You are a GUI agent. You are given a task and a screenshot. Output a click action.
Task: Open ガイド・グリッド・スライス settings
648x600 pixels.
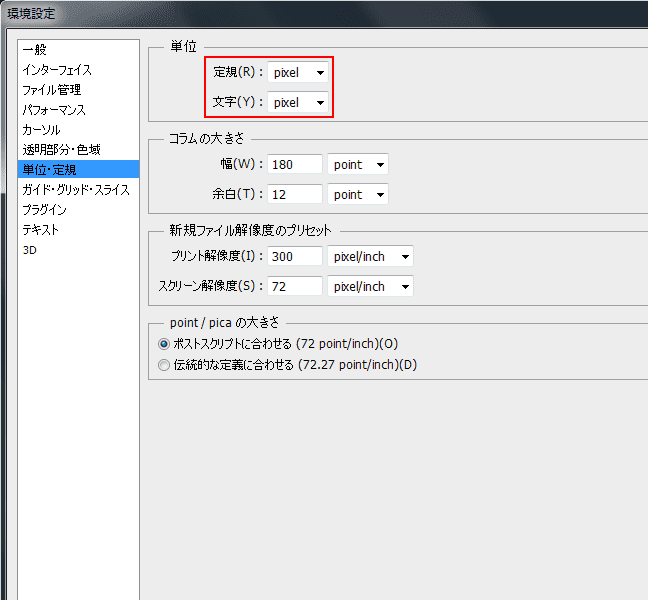[x=76, y=190]
